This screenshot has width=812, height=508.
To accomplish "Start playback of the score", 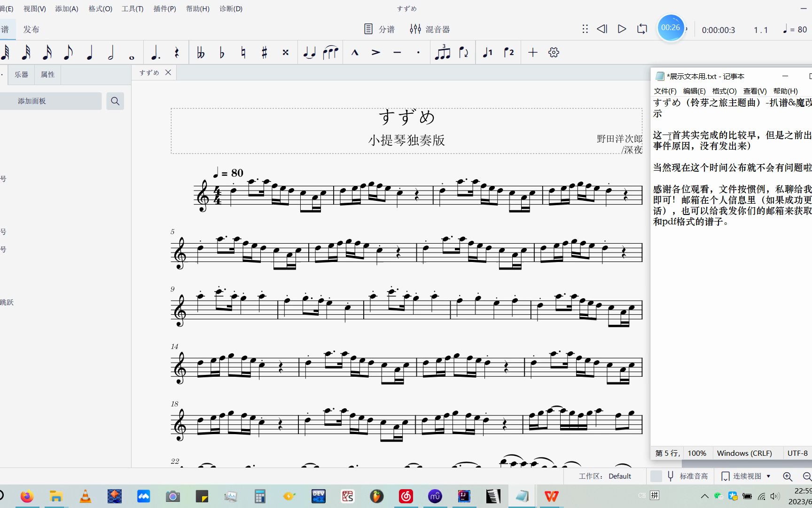I will point(622,29).
